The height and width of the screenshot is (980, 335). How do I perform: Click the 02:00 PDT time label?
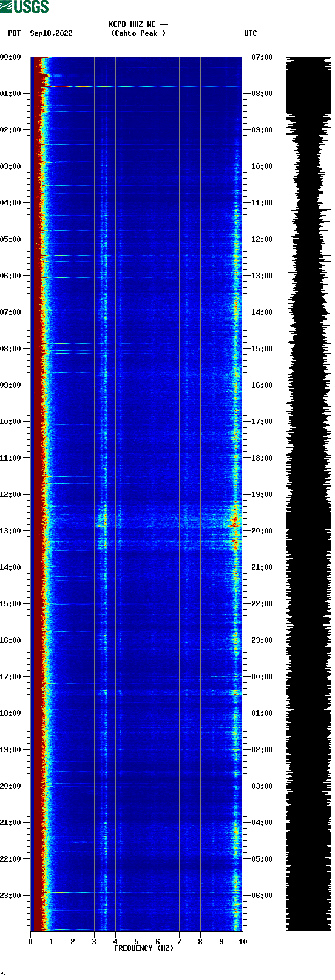click(10, 130)
